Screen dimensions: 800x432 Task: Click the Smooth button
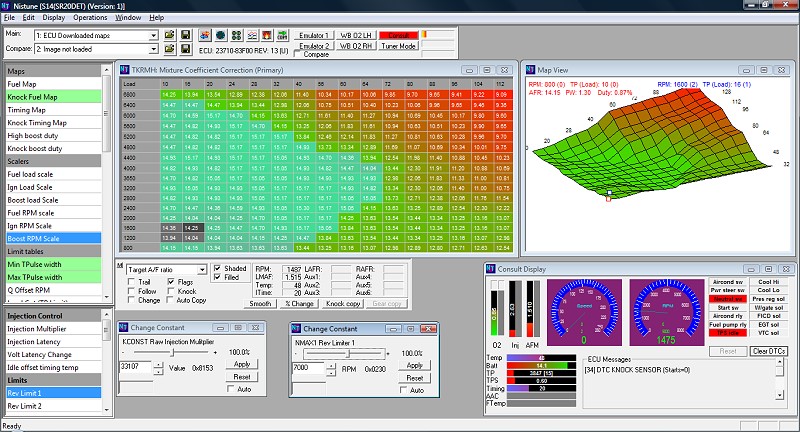point(261,302)
